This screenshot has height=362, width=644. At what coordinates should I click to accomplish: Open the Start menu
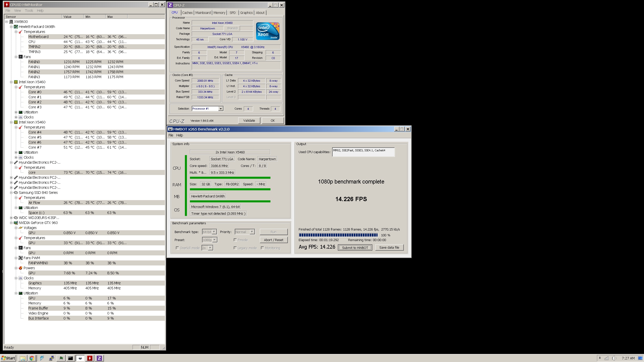[x=8, y=358]
